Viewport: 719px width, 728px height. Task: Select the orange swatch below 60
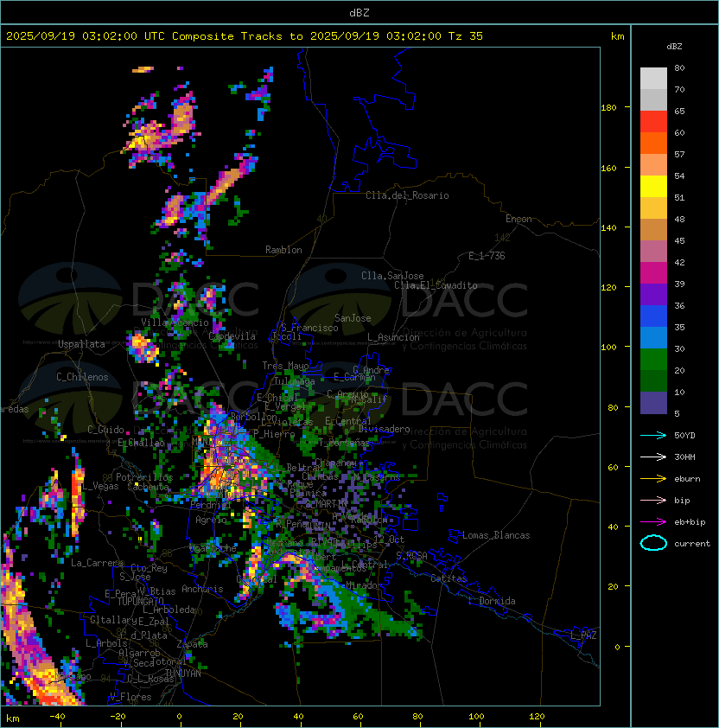tap(653, 143)
